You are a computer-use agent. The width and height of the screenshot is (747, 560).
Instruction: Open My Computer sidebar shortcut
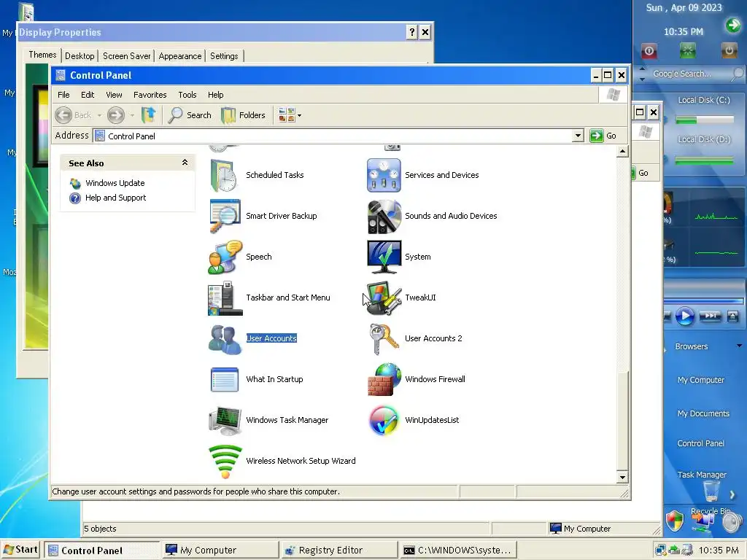[x=701, y=379]
